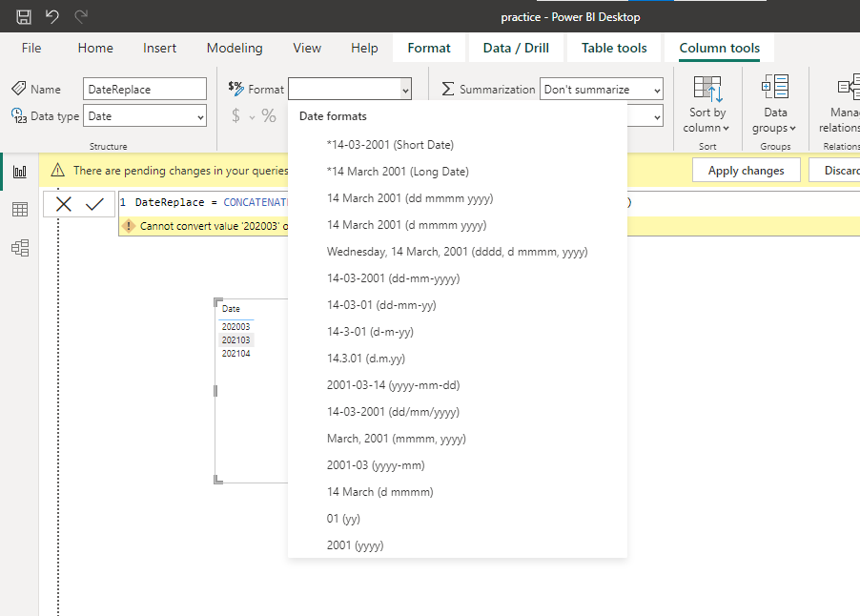The width and height of the screenshot is (860, 616).
Task: Click the Manage relationships icon
Action: click(x=849, y=87)
